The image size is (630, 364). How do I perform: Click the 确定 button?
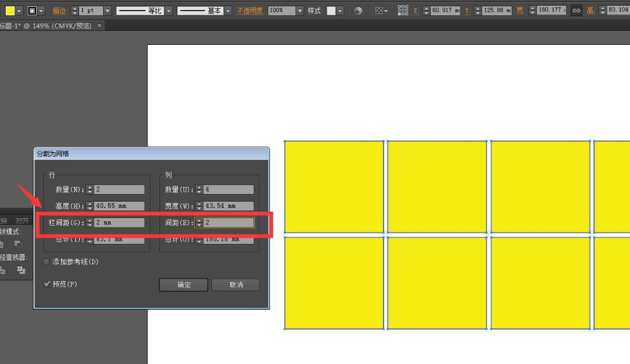pos(183,285)
